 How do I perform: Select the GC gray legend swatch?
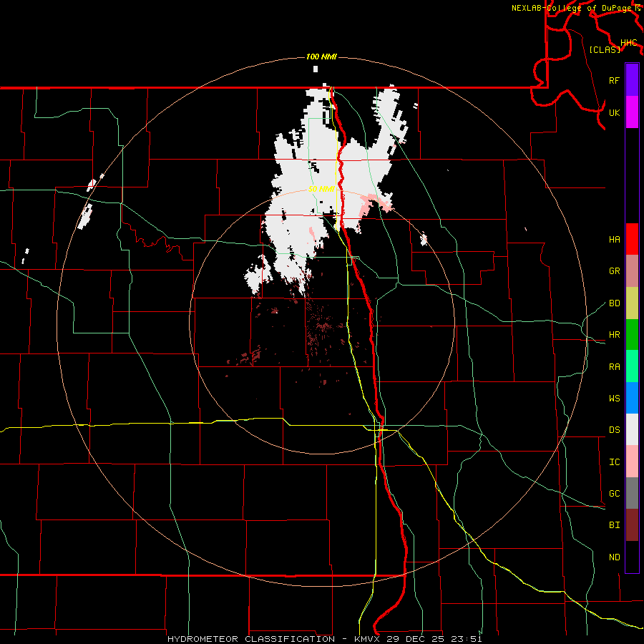click(632, 493)
